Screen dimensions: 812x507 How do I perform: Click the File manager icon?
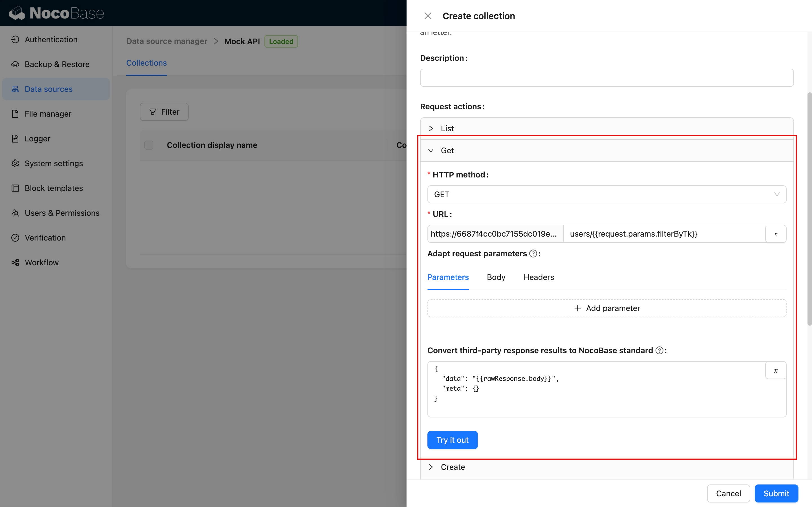point(15,114)
